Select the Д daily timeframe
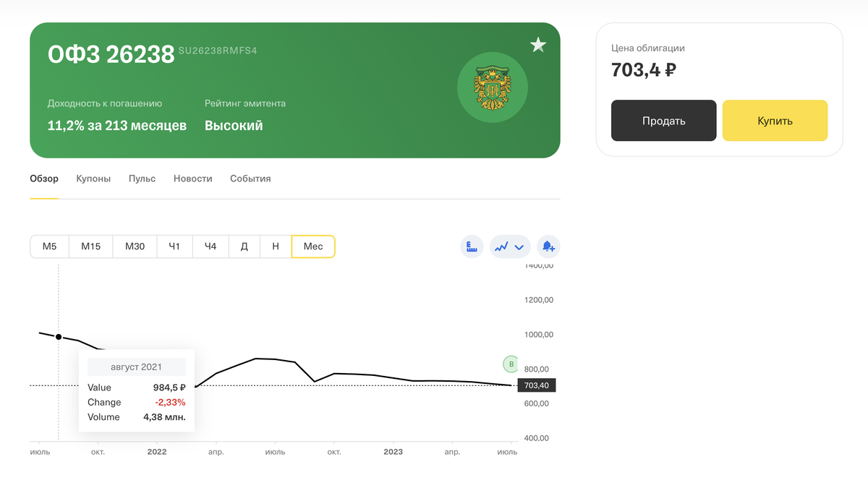This screenshot has height=488, width=868. click(244, 247)
